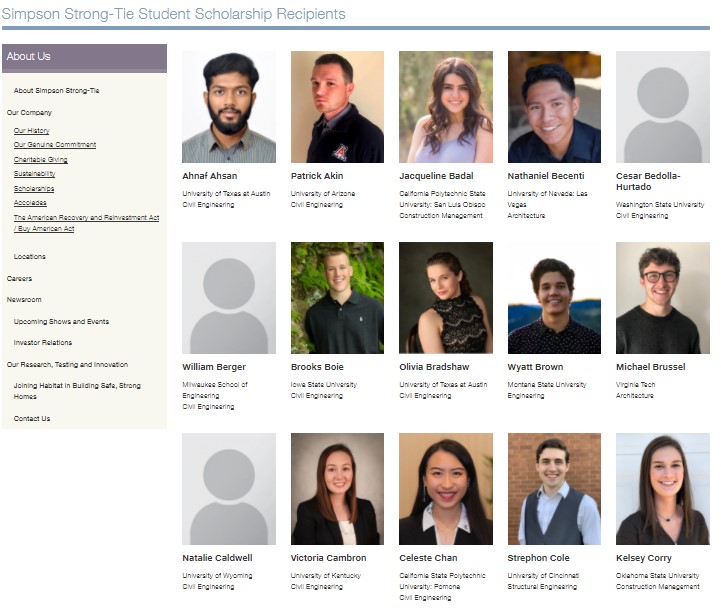Select Olivia Bradshaw's portrait
Viewport: 721px width, 612px height.
(x=446, y=298)
